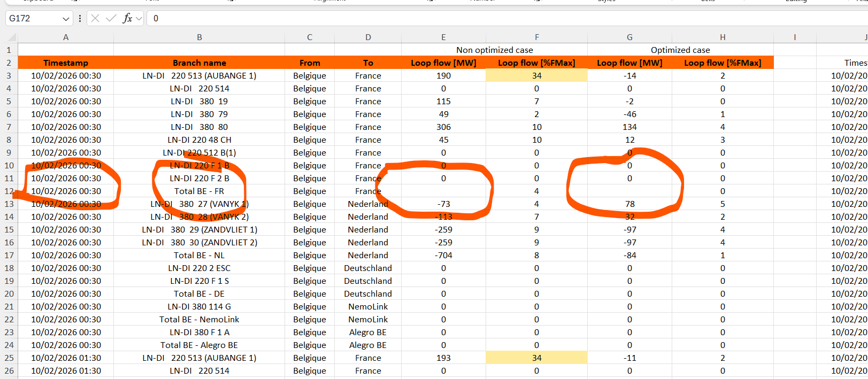Click the three-dot name box resize handle
The height and width of the screenshot is (379, 868).
(80, 18)
